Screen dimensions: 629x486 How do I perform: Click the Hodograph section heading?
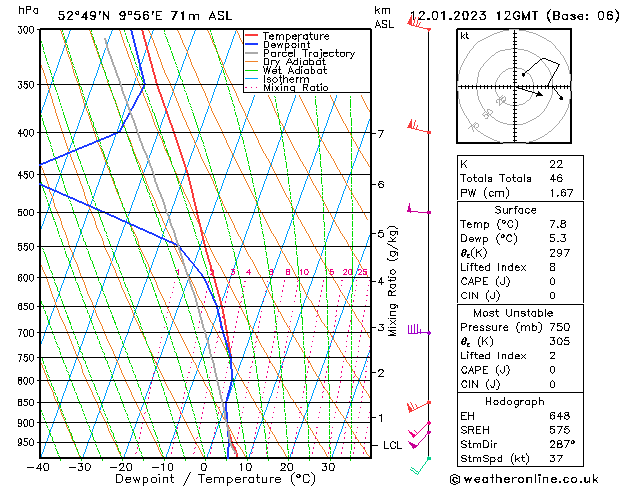[x=515, y=402]
